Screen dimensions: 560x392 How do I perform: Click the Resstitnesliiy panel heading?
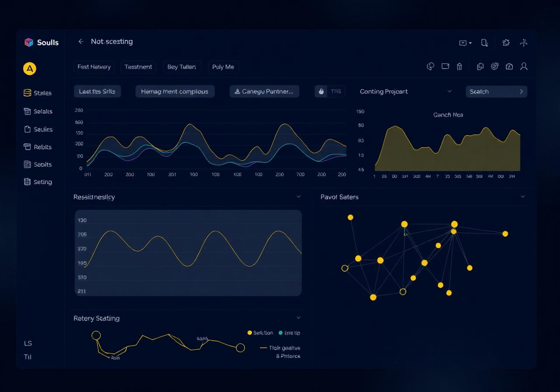[94, 197]
